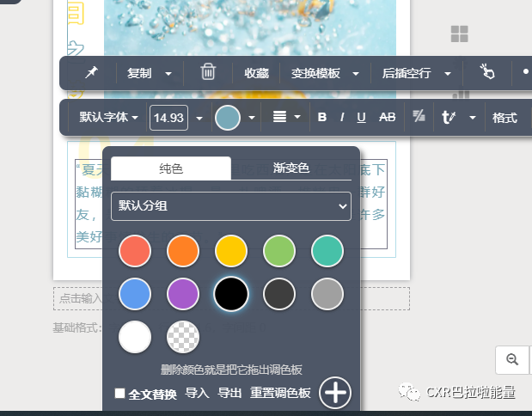This screenshot has height=416, width=532.
Task: Click the text alignment icon
Action: (x=279, y=117)
